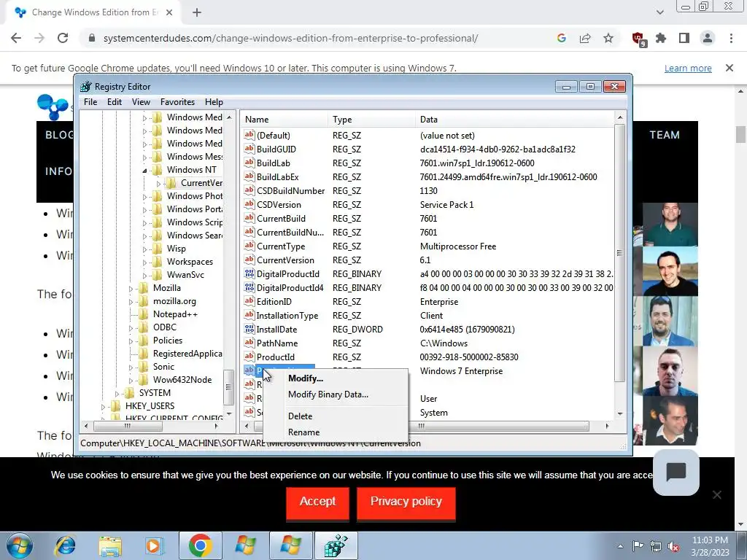
Task: Click the BuildGUID string value icon
Action: [x=249, y=149]
